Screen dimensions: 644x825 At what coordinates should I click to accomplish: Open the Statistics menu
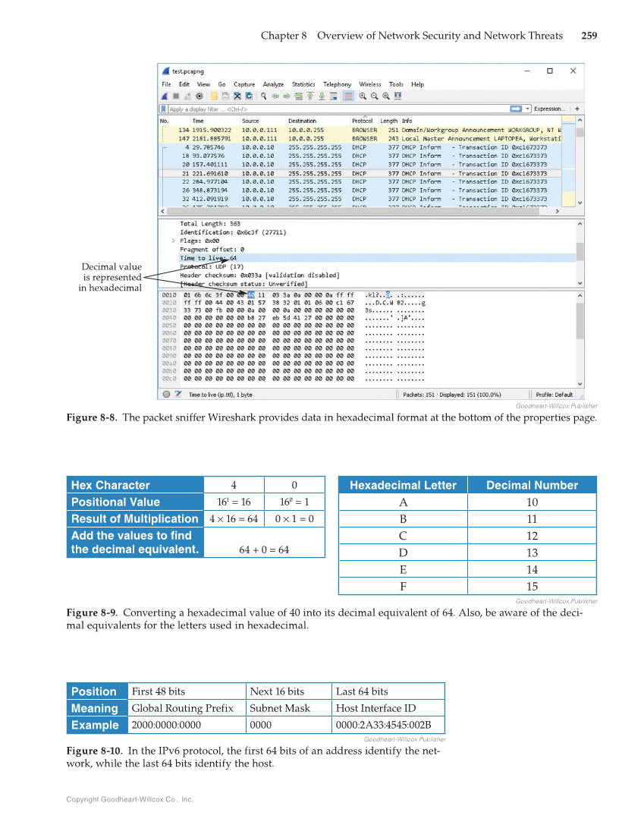tap(303, 84)
